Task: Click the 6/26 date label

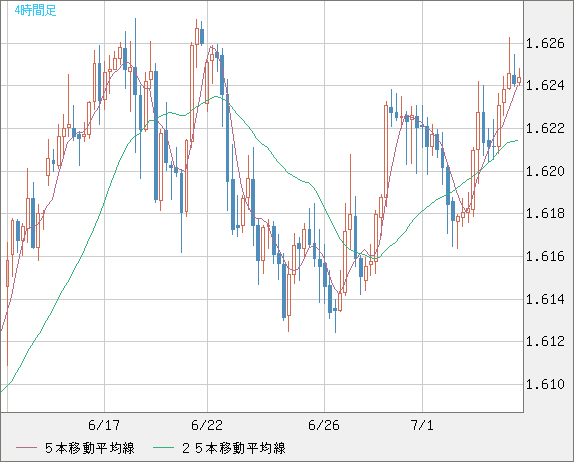Action: pyautogui.click(x=324, y=425)
